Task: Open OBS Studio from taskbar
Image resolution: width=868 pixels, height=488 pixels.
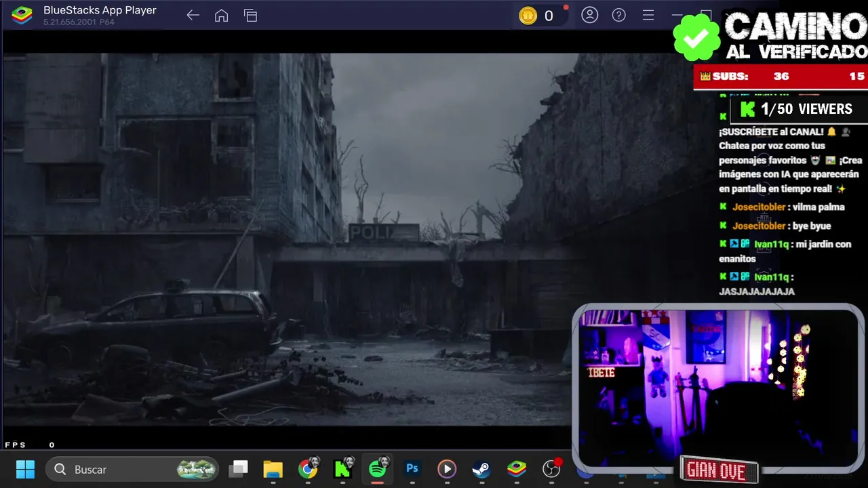Action: 552,468
